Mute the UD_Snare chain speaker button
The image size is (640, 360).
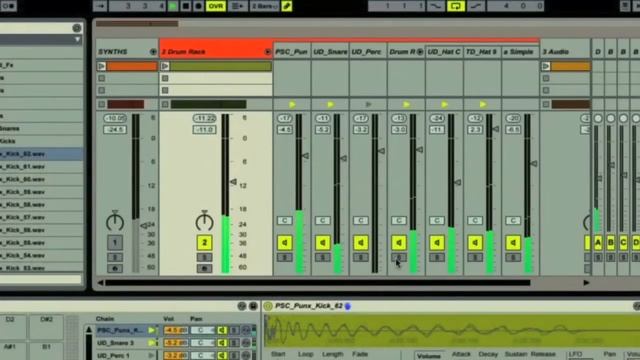click(x=322, y=242)
